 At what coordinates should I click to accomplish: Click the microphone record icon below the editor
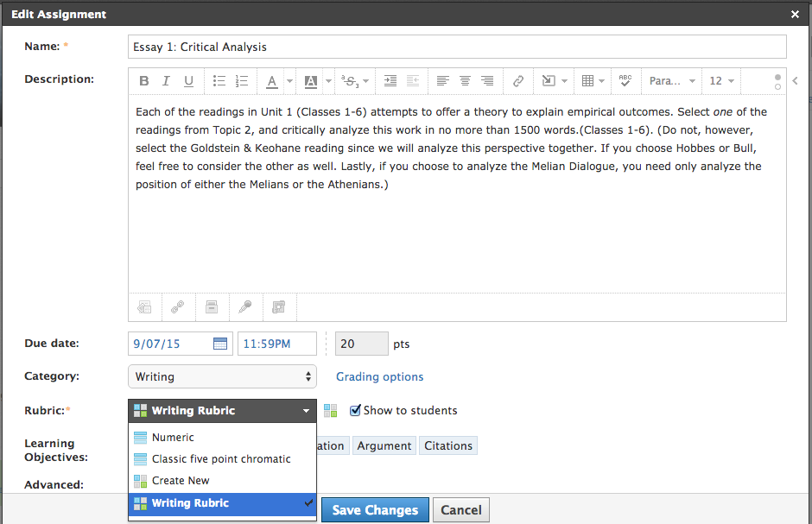(245, 306)
